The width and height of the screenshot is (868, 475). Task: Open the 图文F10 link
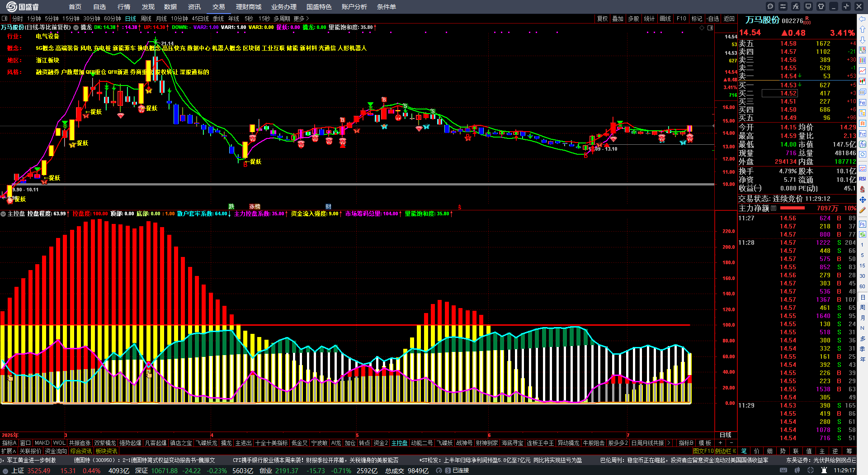[x=703, y=451]
